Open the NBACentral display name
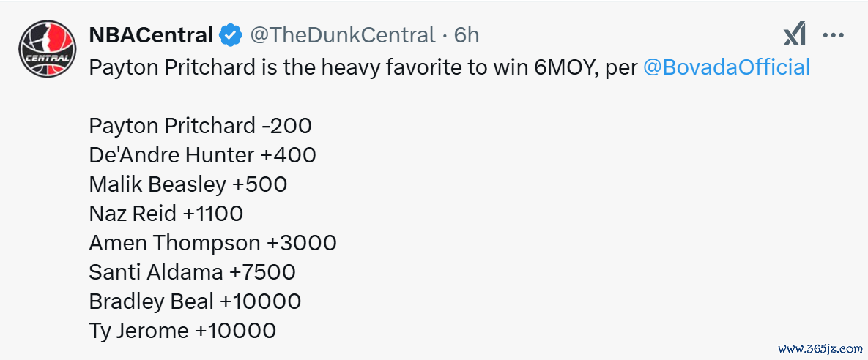The width and height of the screenshot is (868, 360). click(151, 35)
